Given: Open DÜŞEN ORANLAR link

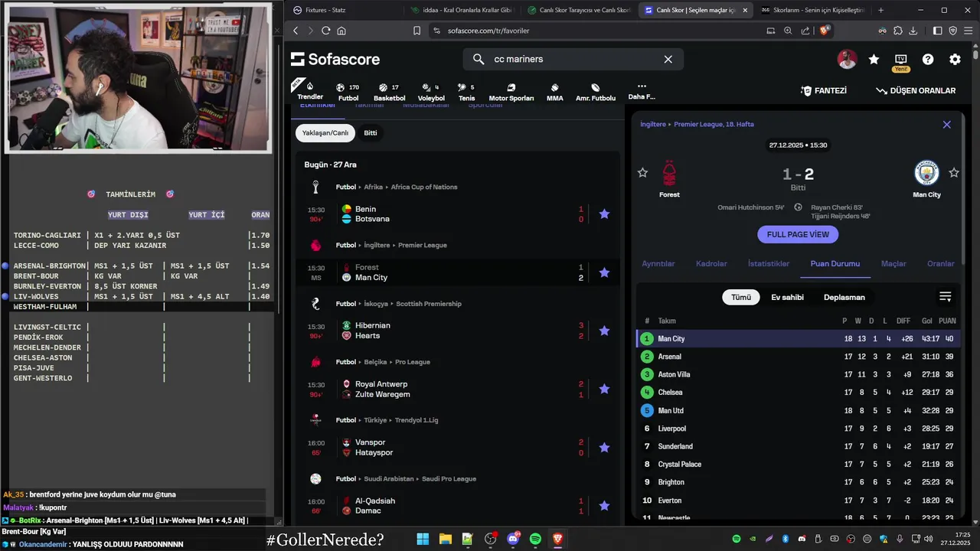Looking at the screenshot, I should point(916,90).
